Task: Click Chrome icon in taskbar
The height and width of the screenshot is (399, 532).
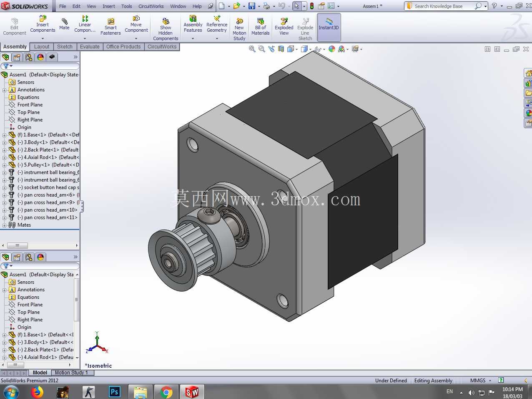Action: point(166,392)
